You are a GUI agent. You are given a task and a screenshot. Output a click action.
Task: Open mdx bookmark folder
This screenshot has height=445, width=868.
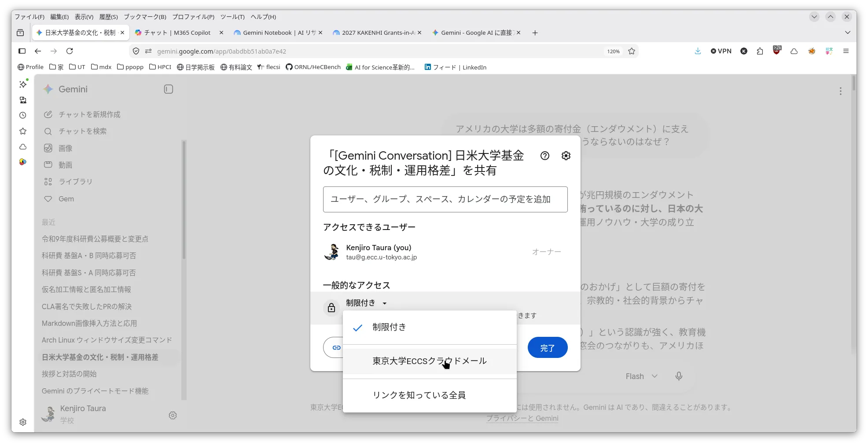pos(101,67)
